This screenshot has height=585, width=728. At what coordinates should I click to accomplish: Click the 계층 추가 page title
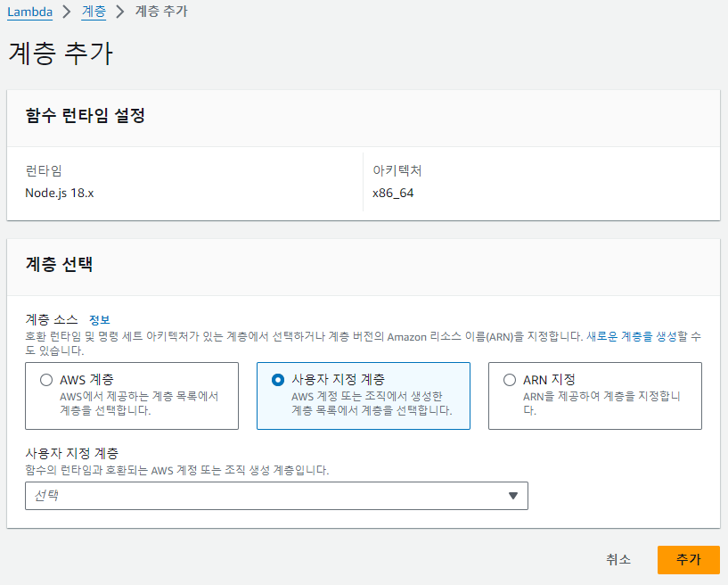click(61, 53)
